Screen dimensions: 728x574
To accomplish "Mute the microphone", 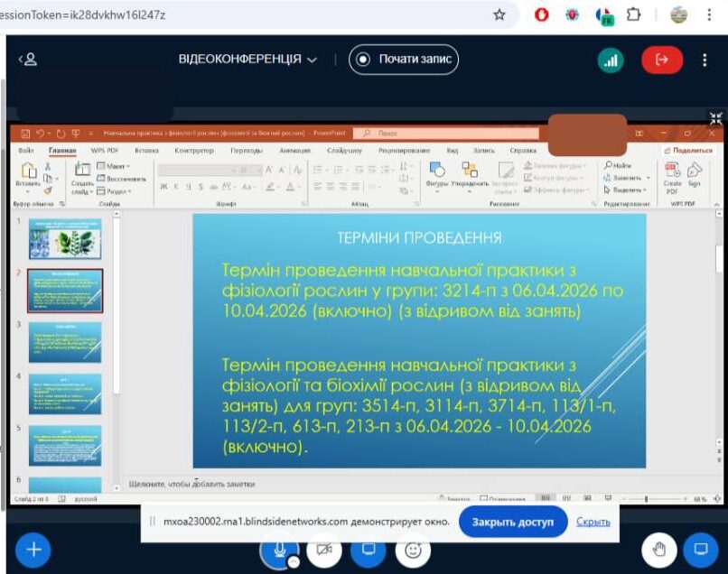I will click(x=279, y=549).
